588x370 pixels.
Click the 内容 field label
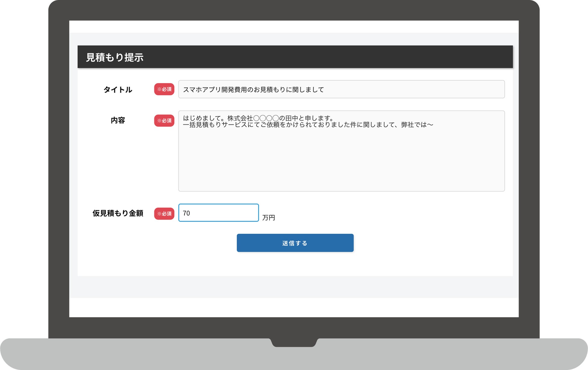[x=118, y=120]
